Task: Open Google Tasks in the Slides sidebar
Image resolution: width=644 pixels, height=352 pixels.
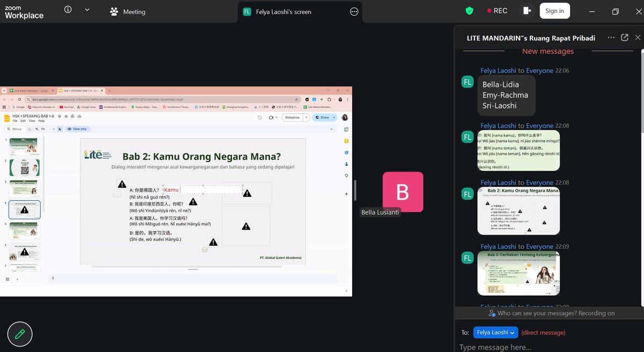Action: [346, 152]
